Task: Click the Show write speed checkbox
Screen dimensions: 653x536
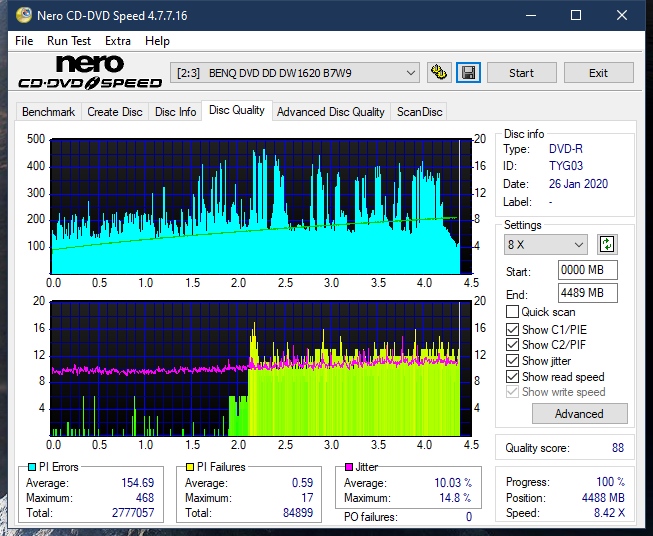Action: (x=512, y=392)
